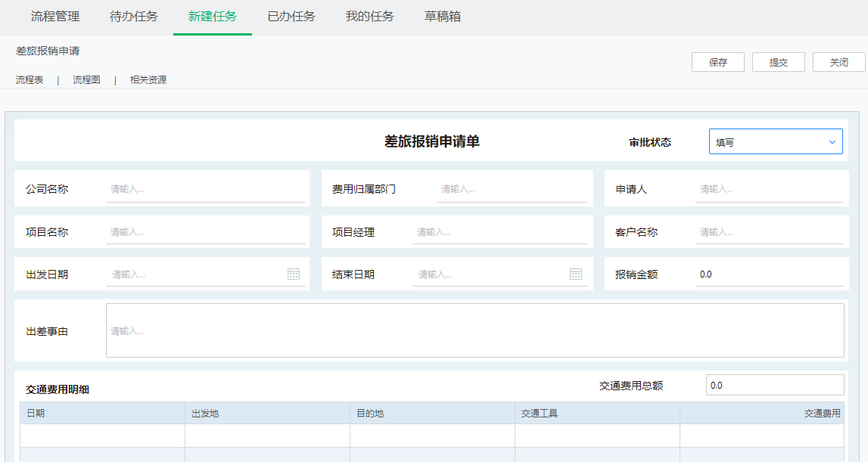Select the 流程表 link
This screenshot has width=868, height=462.
click(30, 80)
